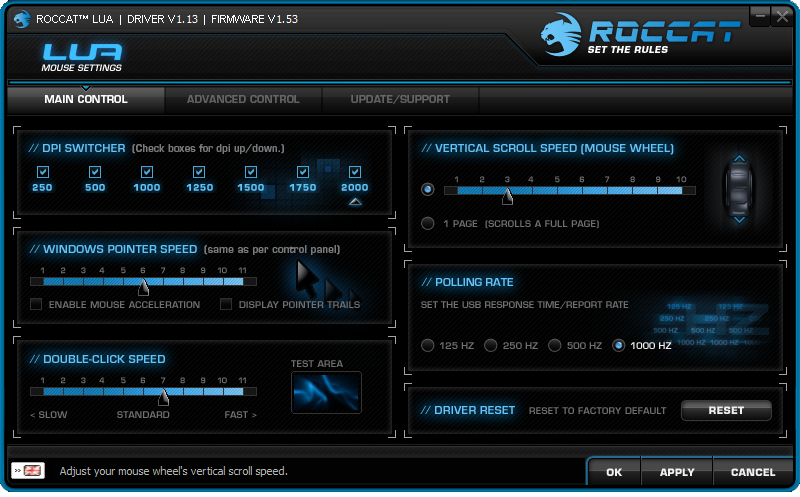Screen dimensions: 800x497
Task: Uncheck the 1750 dpi checkbox
Action: pyautogui.click(x=303, y=172)
